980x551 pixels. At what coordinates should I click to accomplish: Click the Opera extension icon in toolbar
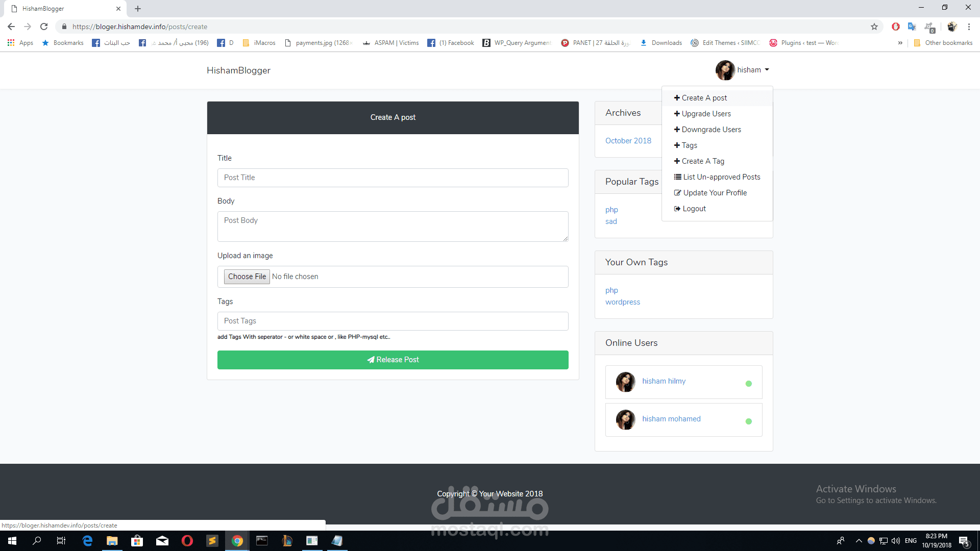(x=896, y=27)
